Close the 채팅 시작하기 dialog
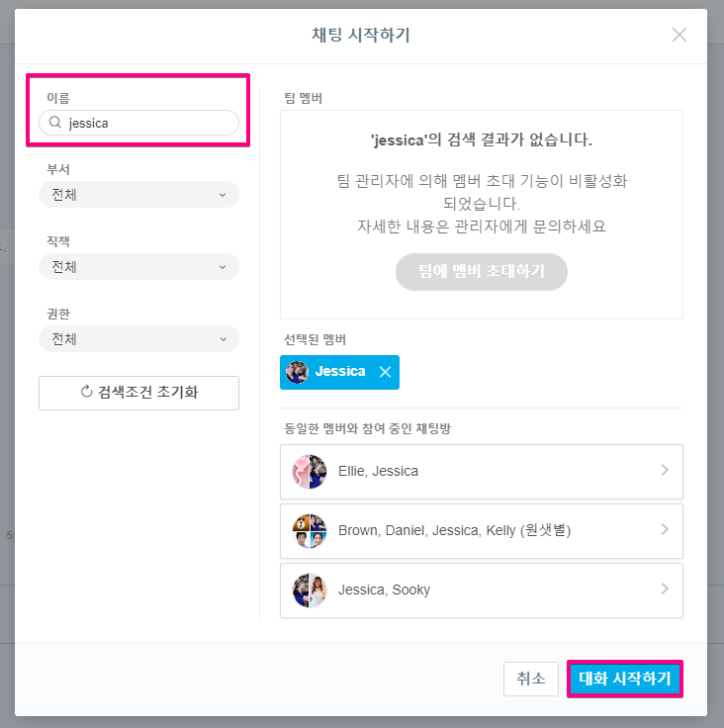This screenshot has height=728, width=724. pos(679,35)
